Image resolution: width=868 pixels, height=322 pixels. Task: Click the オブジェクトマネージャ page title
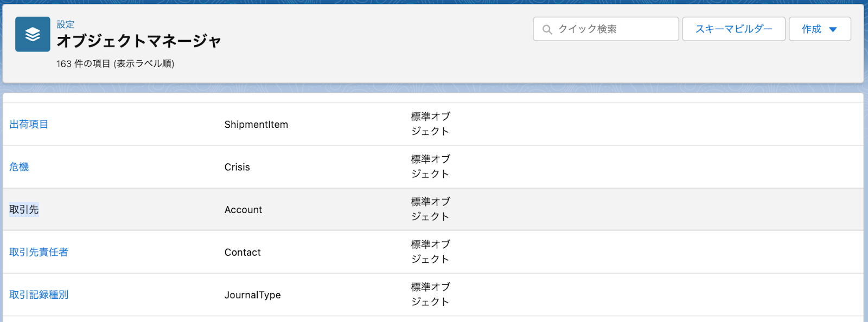(139, 41)
